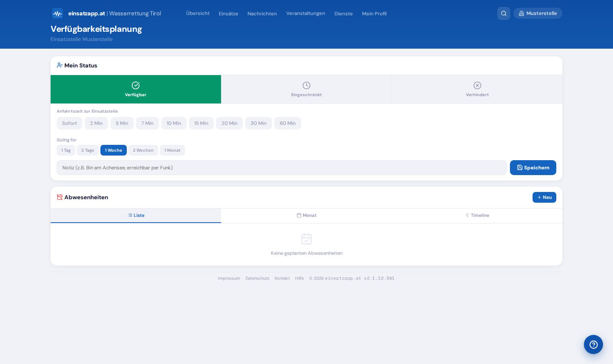Open search via magnifier icon
The image size is (613, 364).
click(504, 13)
